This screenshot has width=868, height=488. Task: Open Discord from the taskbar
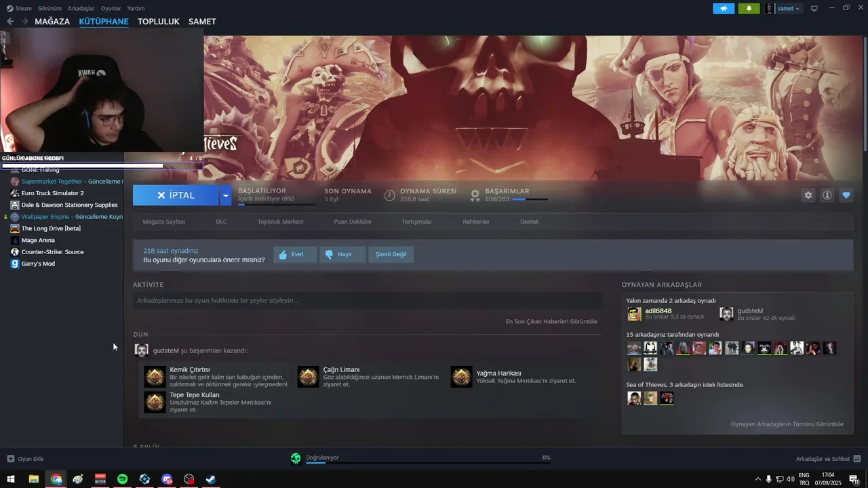click(x=167, y=479)
